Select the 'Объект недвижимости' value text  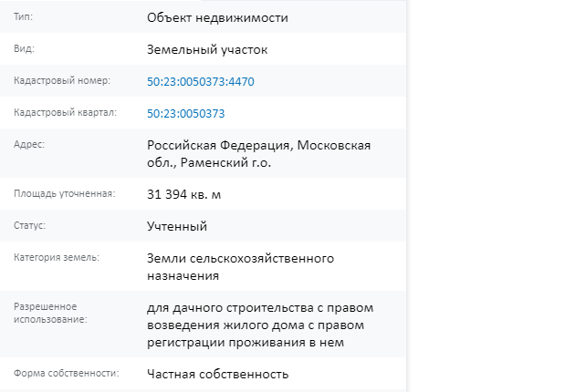point(217,18)
